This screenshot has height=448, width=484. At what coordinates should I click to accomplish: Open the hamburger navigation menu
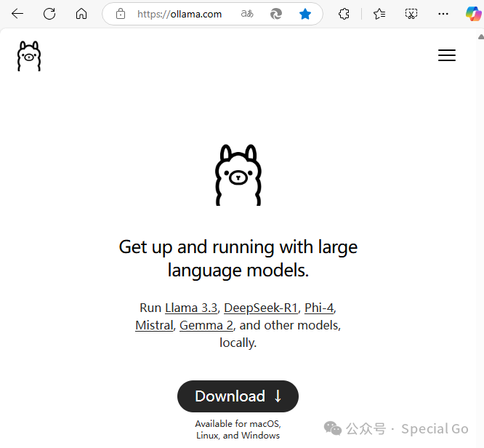tap(447, 55)
